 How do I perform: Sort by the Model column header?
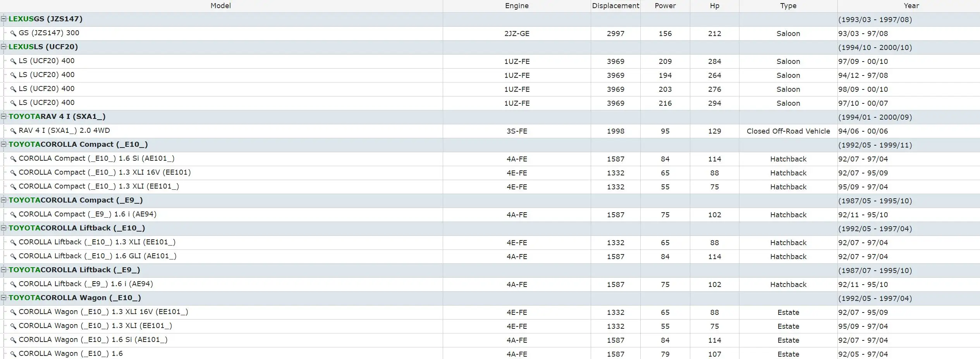[221, 6]
